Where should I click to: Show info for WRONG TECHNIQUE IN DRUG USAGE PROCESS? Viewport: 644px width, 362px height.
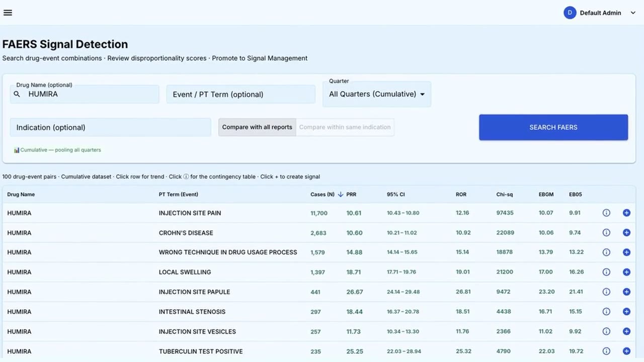(x=606, y=252)
